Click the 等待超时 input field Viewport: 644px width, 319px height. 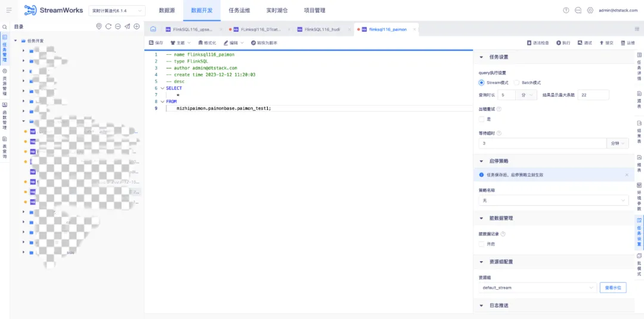(x=542, y=143)
